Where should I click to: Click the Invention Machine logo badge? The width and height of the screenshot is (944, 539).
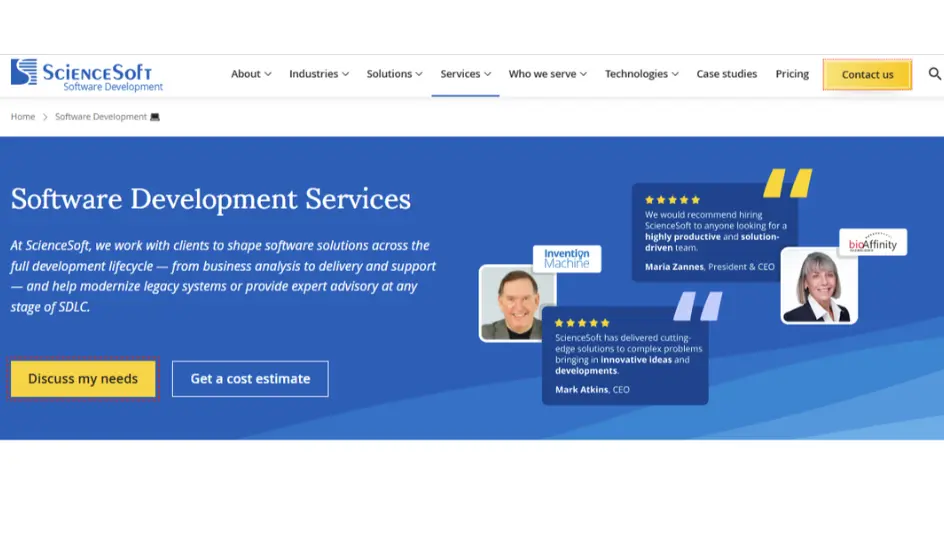(567, 258)
